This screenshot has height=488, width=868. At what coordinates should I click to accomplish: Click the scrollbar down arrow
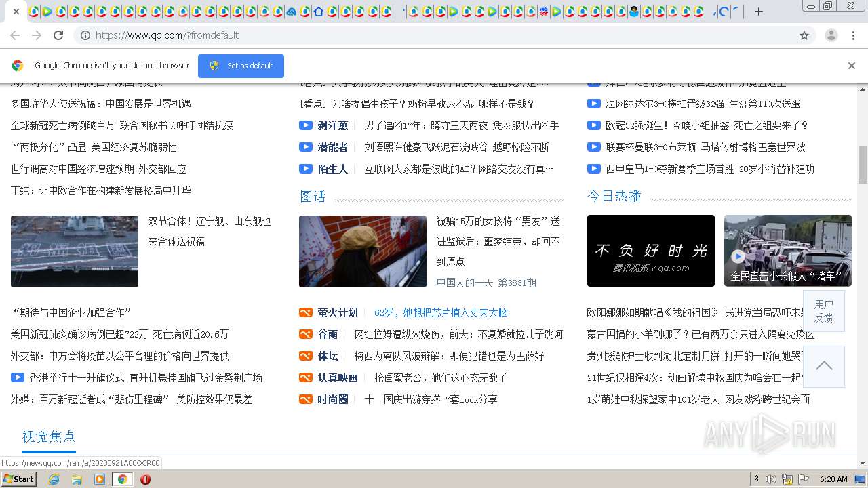pyautogui.click(x=863, y=463)
